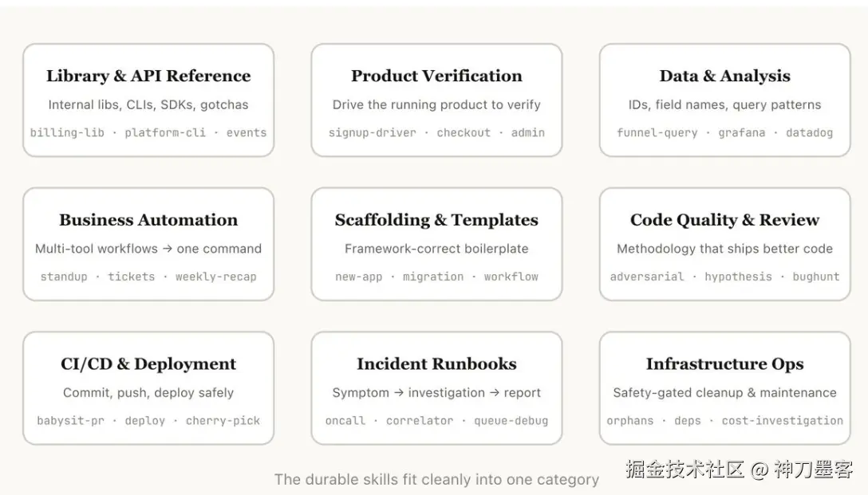The width and height of the screenshot is (868, 495).
Task: Click the CI/CD & Deployment card title
Action: click(148, 364)
